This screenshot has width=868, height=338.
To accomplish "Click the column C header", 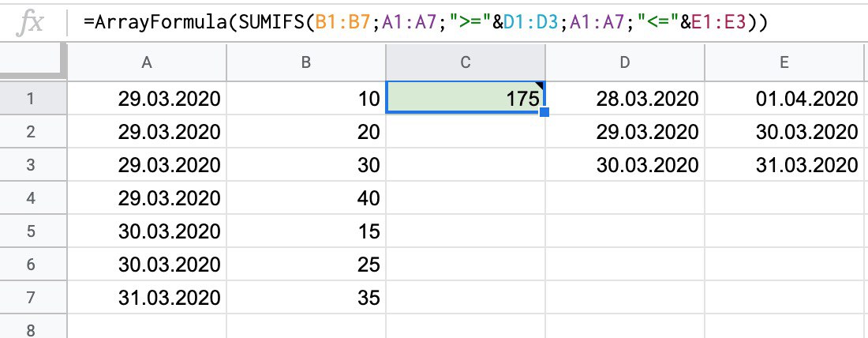I will click(465, 63).
